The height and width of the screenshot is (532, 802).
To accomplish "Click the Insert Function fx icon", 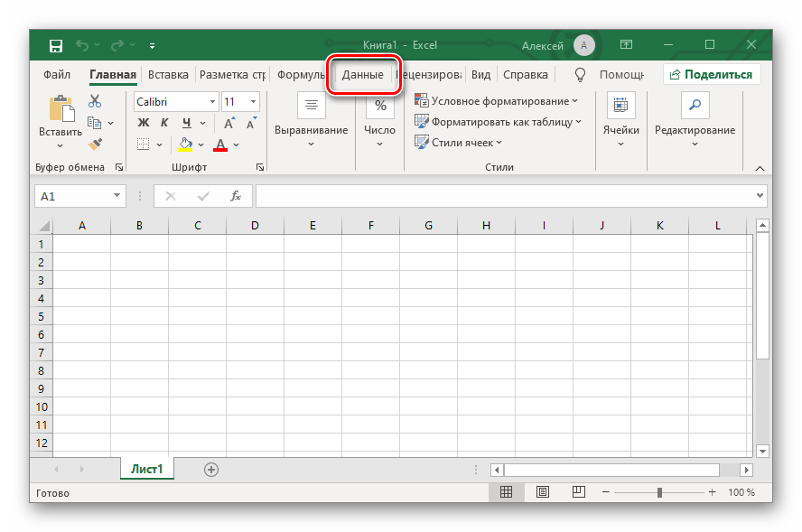I will tap(236, 196).
